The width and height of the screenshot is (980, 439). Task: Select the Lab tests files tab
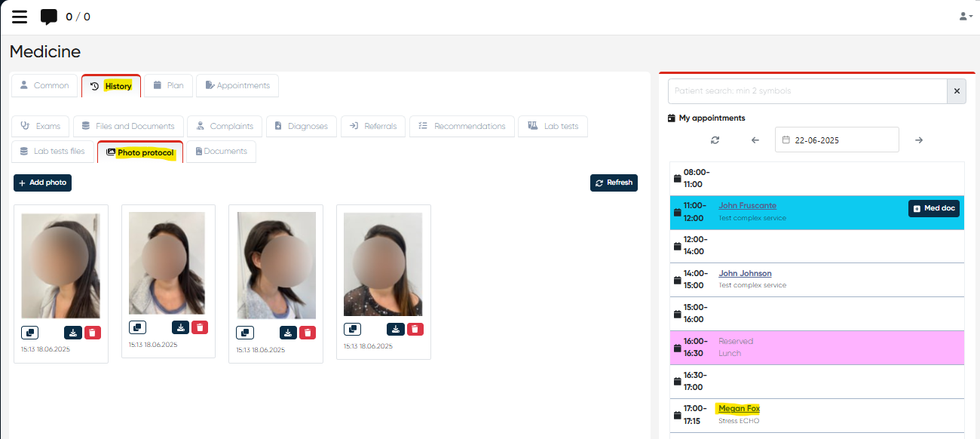[x=53, y=152]
